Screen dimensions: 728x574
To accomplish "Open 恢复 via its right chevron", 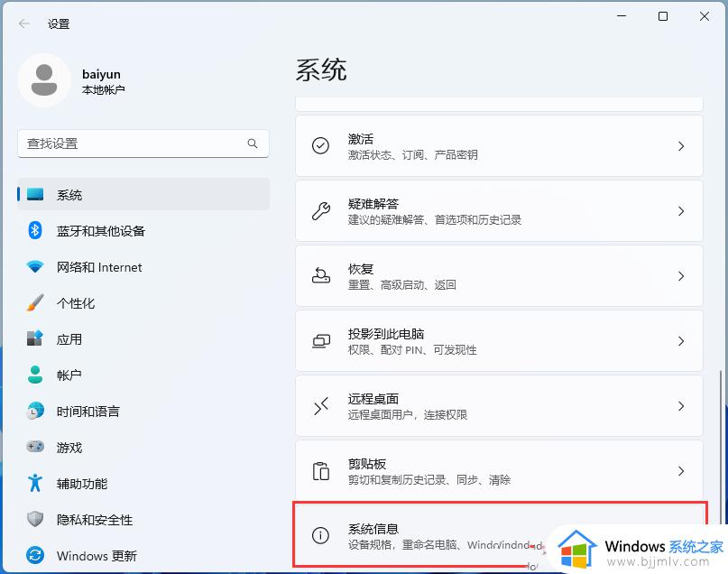I will pyautogui.click(x=681, y=276).
